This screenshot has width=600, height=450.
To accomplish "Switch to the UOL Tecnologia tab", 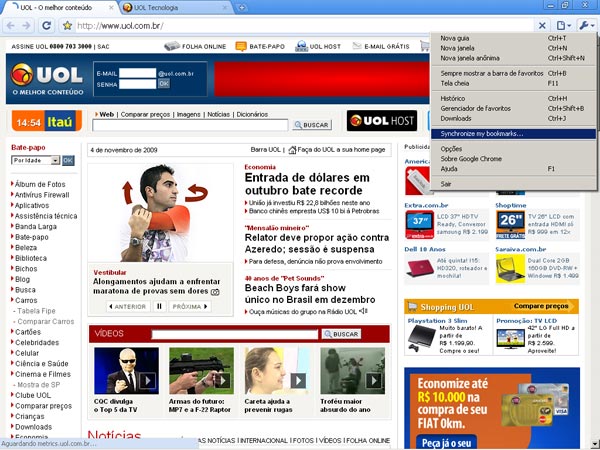I will [176, 8].
